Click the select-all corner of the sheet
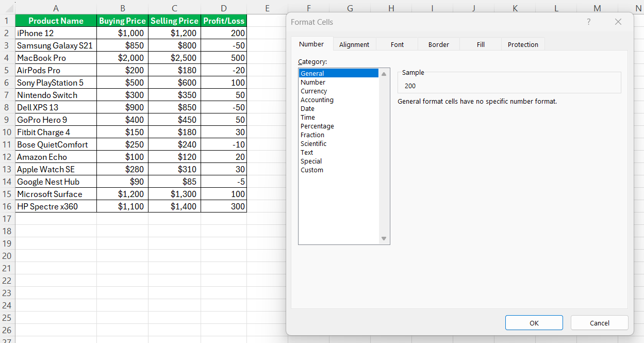Image resolution: width=644 pixels, height=343 pixels. (x=7, y=8)
